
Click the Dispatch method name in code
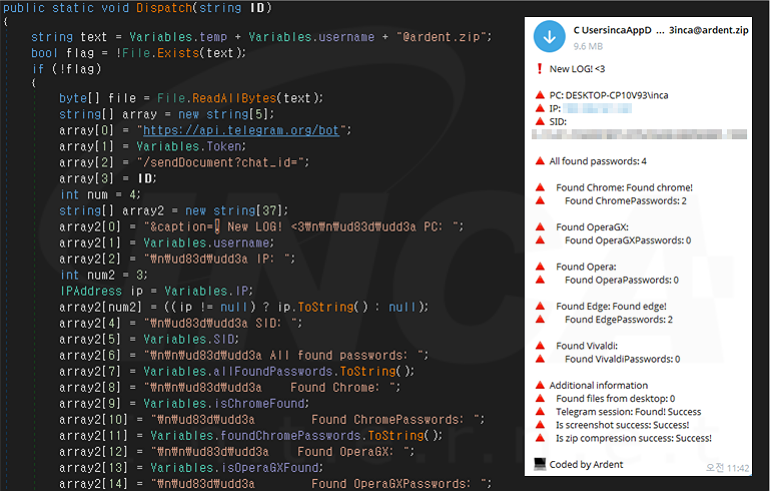164,8
